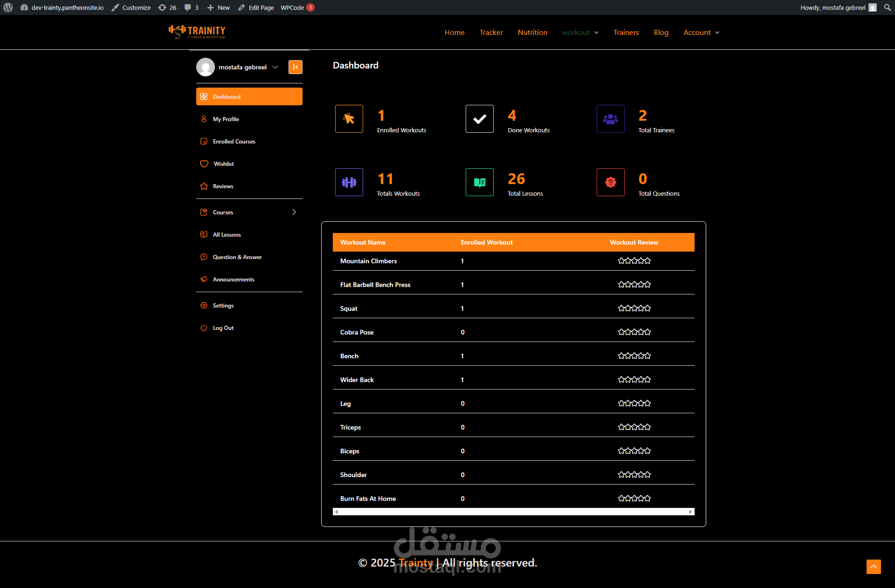Select Wishlist in the sidebar
Image resolution: width=895 pixels, height=588 pixels.
pos(224,164)
